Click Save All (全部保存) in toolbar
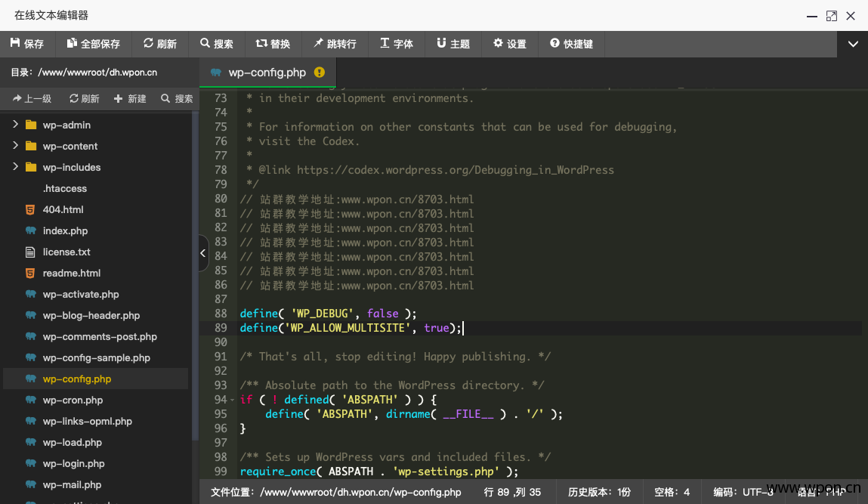The height and width of the screenshot is (504, 868). tap(94, 44)
